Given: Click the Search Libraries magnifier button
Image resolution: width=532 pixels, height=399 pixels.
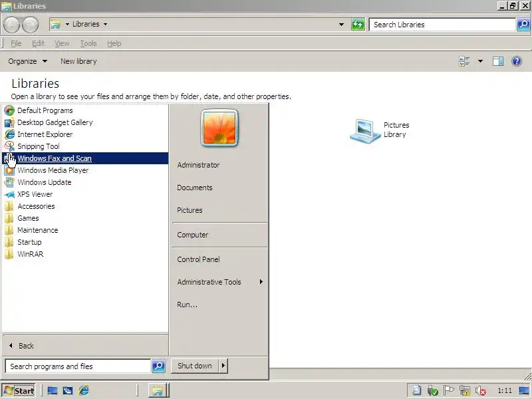Looking at the screenshot, I should (x=523, y=25).
